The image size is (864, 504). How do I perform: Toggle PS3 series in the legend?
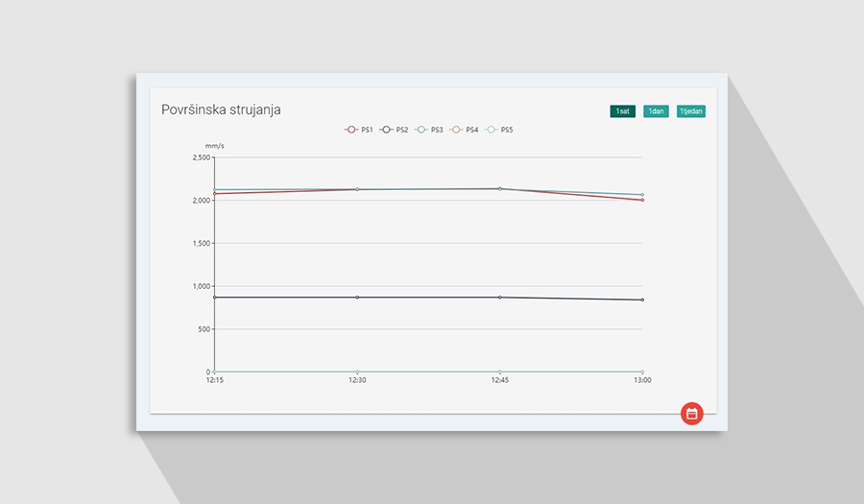tap(429, 130)
